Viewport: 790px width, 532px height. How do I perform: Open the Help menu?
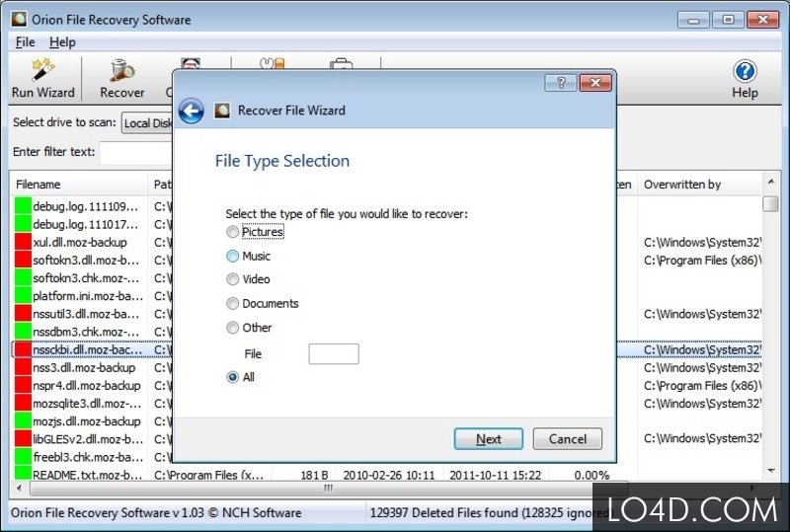tap(62, 42)
